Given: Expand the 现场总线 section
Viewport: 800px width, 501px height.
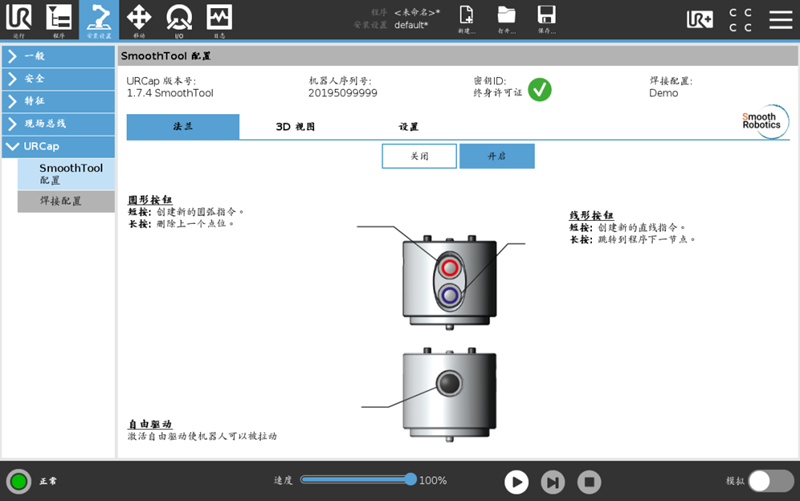Looking at the screenshot, I should [58, 123].
